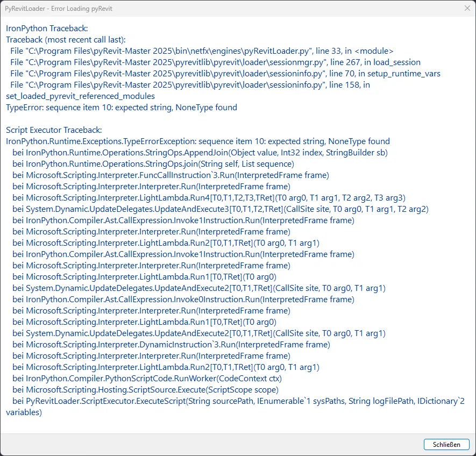Click the 'ScriptSource.Execute(ScriptScope scope)' line
This screenshot has height=456, width=476.
pyautogui.click(x=145, y=389)
